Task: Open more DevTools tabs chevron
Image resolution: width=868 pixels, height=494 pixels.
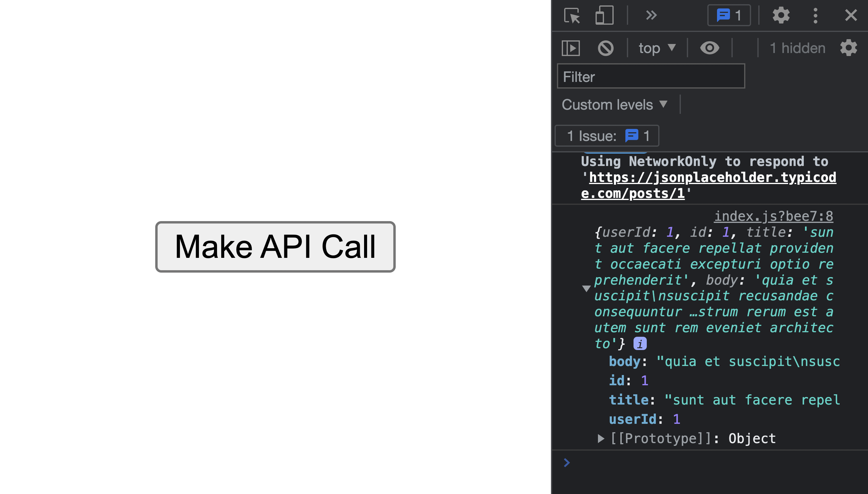Action: (651, 15)
